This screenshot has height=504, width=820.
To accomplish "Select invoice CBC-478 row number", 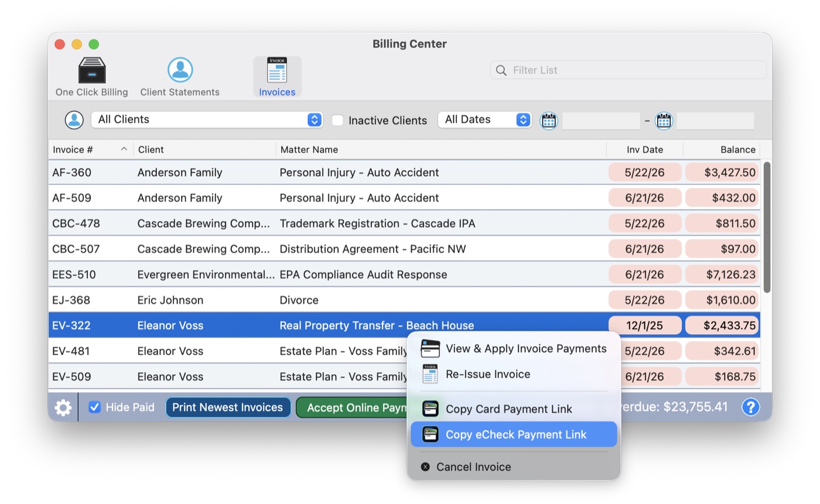I will (76, 224).
